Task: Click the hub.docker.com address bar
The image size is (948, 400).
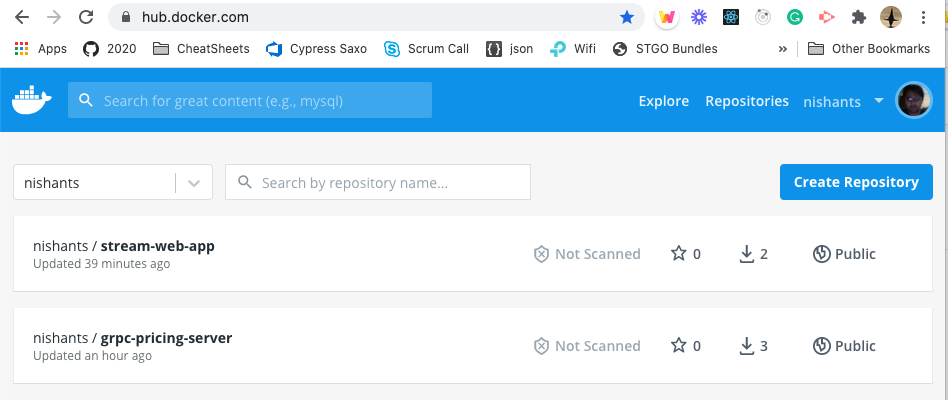Action: 375,17
